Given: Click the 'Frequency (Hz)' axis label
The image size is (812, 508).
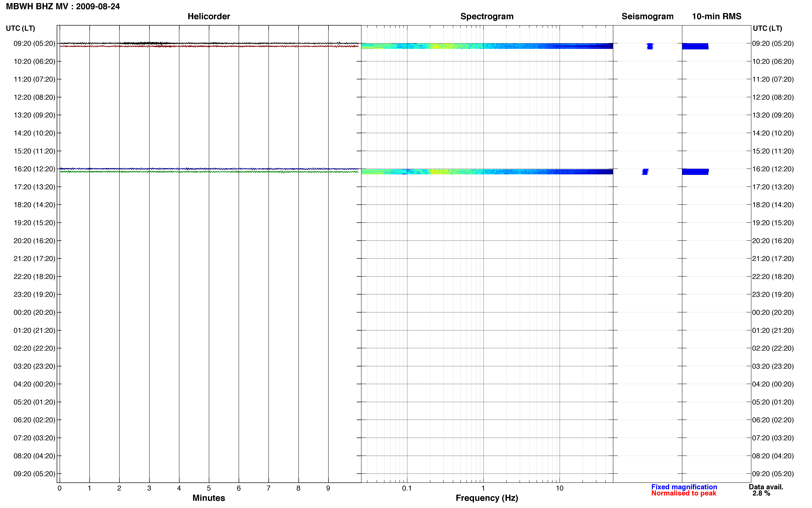Looking at the screenshot, I should [487, 498].
